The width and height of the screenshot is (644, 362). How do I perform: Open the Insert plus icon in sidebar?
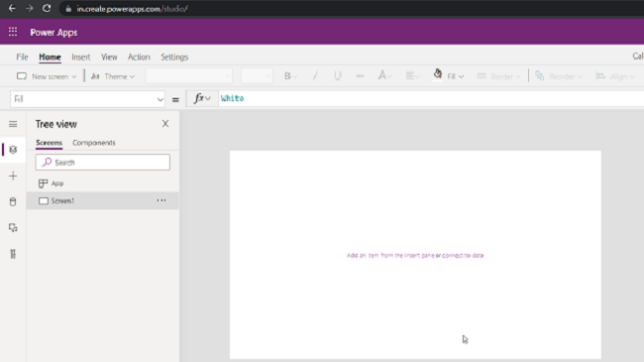[13, 177]
